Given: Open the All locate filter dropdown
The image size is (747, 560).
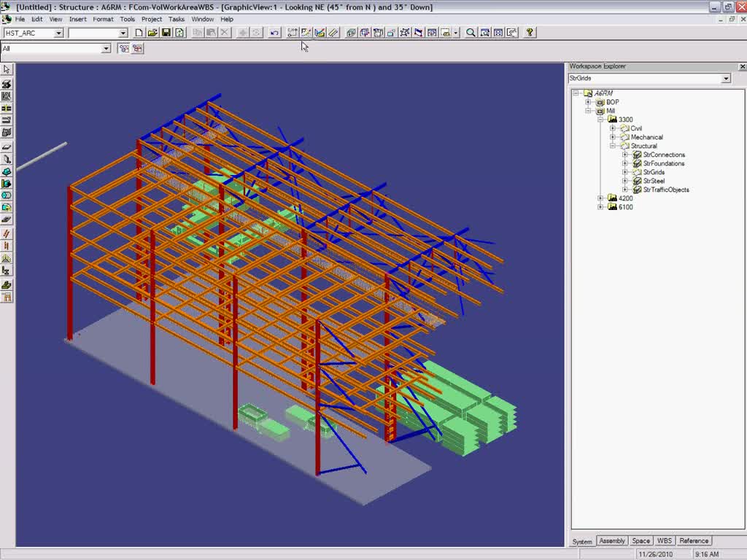Looking at the screenshot, I should tap(106, 49).
